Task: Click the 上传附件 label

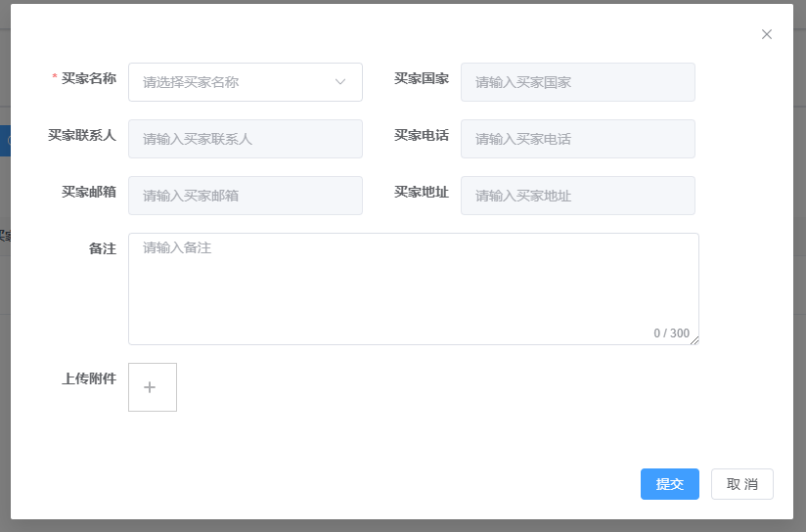Action: (x=89, y=378)
